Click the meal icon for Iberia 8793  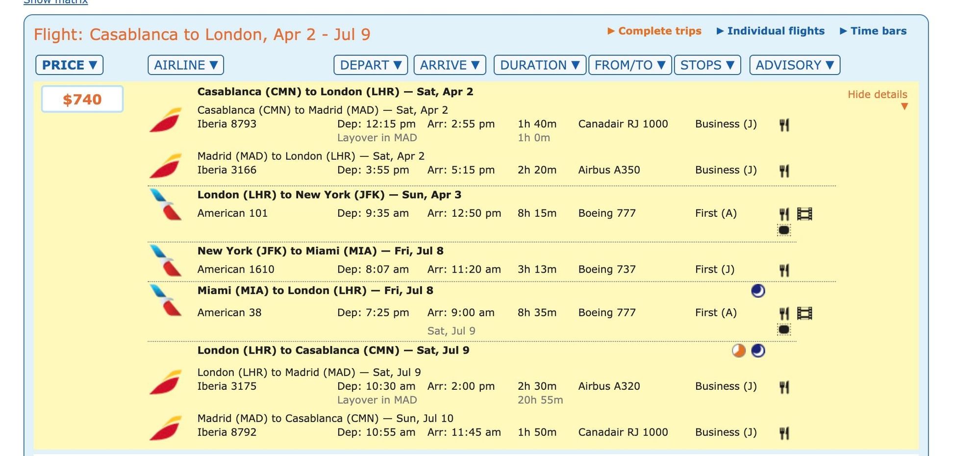[x=784, y=125]
